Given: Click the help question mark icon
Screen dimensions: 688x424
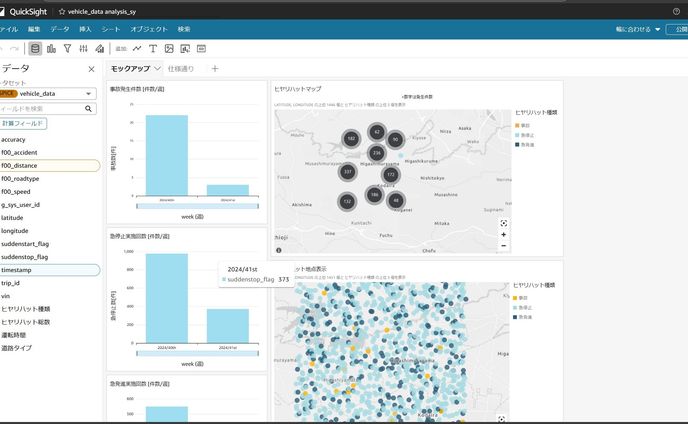Looking at the screenshot, I should coord(676,10).
